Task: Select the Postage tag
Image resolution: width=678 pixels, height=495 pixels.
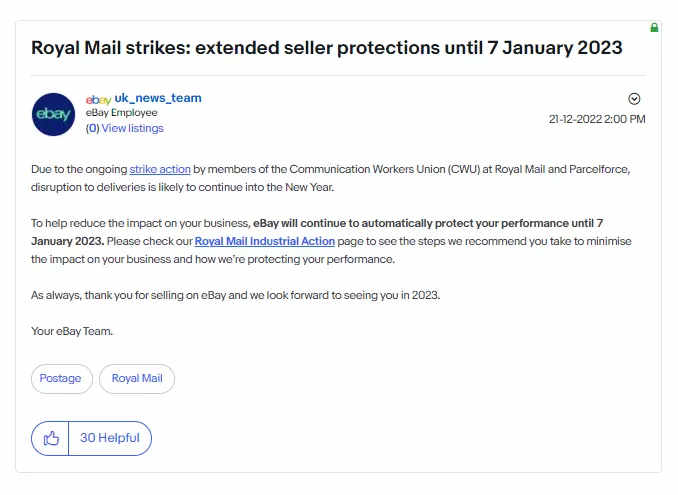Action: (x=61, y=379)
